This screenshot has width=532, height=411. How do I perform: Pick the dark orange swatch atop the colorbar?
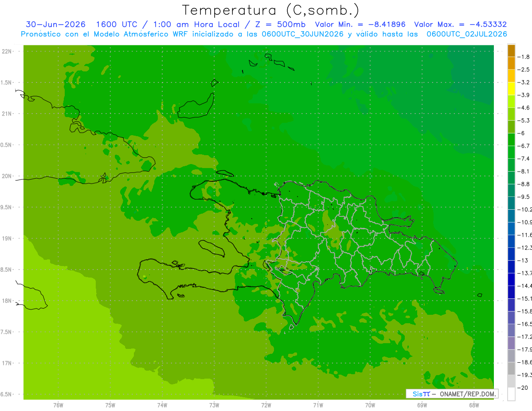[511, 51]
